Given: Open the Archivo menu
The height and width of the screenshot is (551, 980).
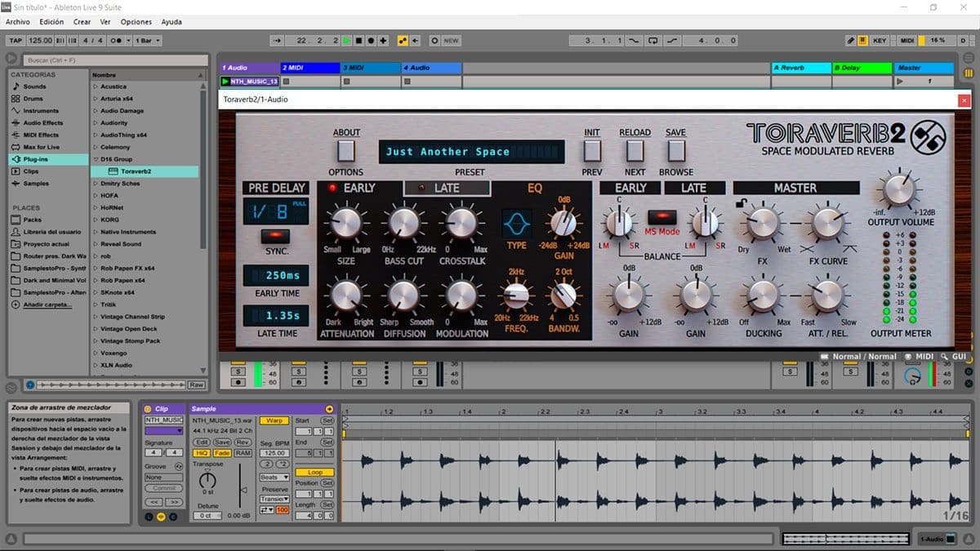Looking at the screenshot, I should [18, 22].
